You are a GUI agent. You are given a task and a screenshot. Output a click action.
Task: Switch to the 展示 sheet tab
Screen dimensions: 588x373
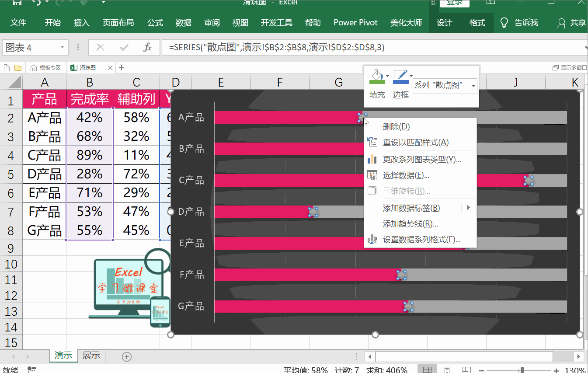91,356
